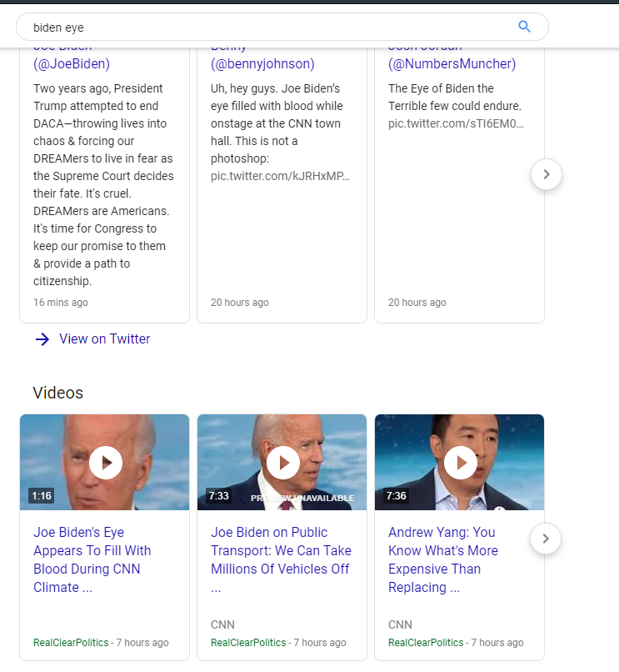
Task: Advance the tweets carousel with the right chevron
Action: [x=547, y=174]
